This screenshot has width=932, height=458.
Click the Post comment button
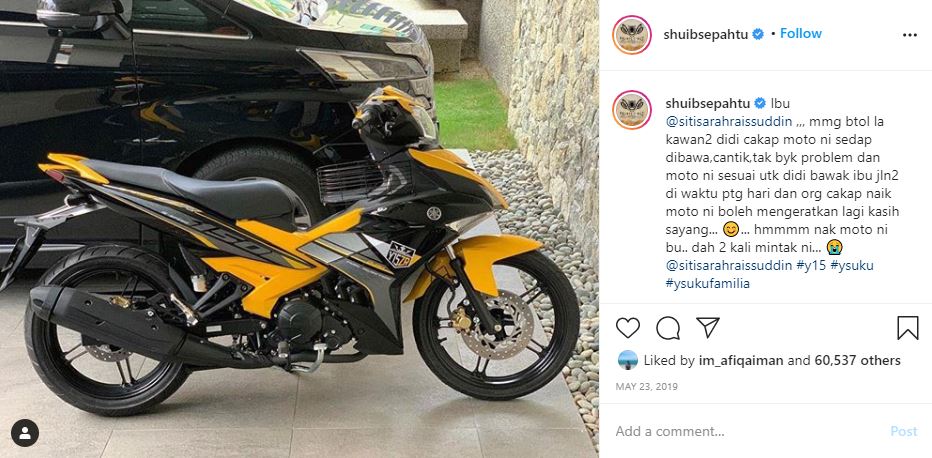click(903, 431)
